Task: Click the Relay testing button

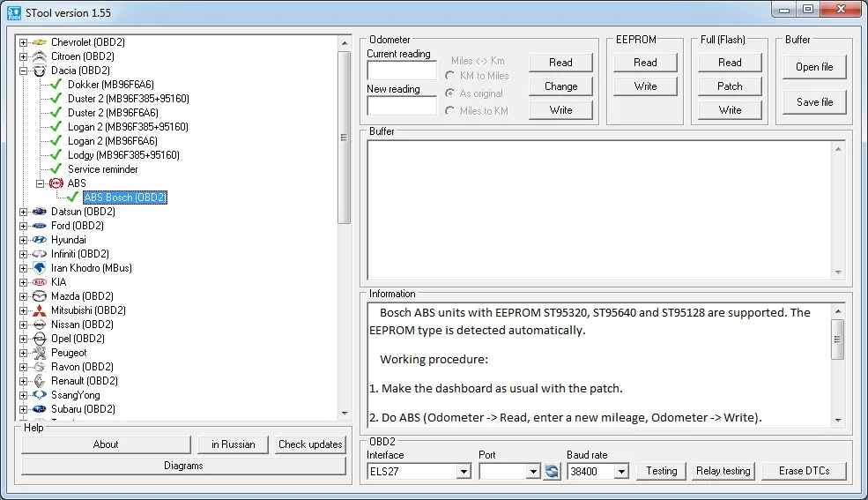Action: coord(723,471)
